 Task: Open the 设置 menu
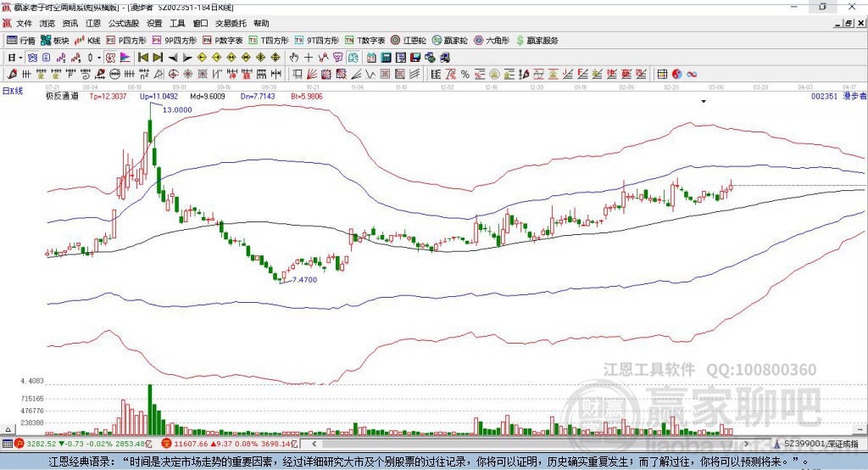tap(154, 23)
